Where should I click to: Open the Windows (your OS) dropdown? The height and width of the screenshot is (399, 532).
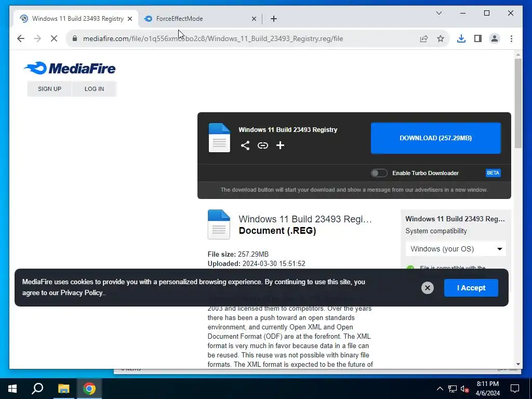point(456,249)
